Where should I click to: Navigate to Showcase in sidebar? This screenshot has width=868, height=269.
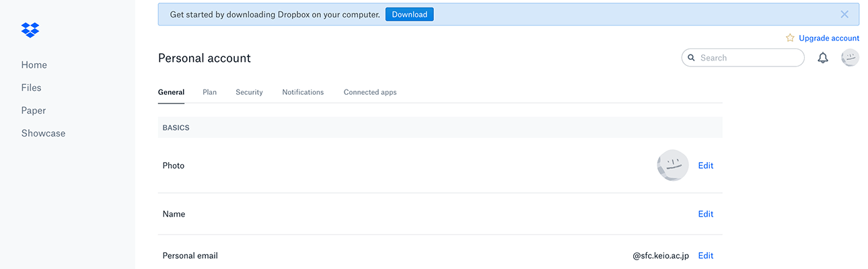pos(44,134)
